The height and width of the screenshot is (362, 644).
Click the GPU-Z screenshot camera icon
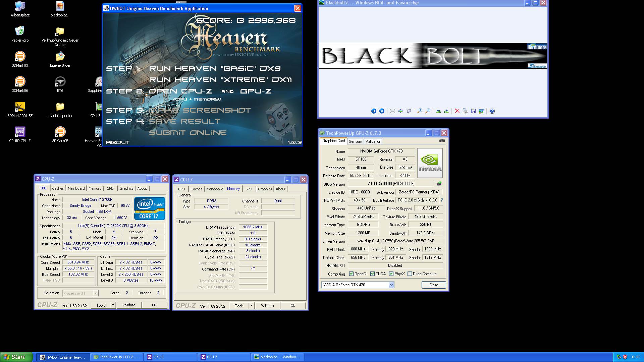pos(442,141)
